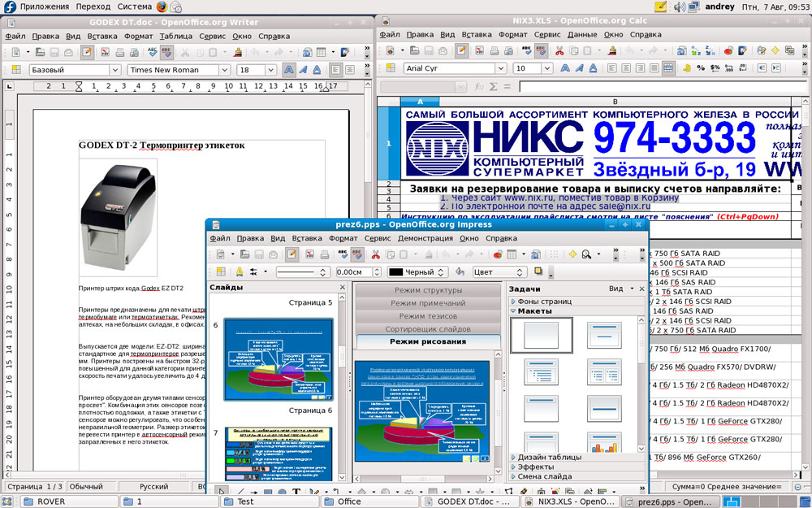Open Приложения menu in top panel
Screen dimensions: 812x508
44,7
